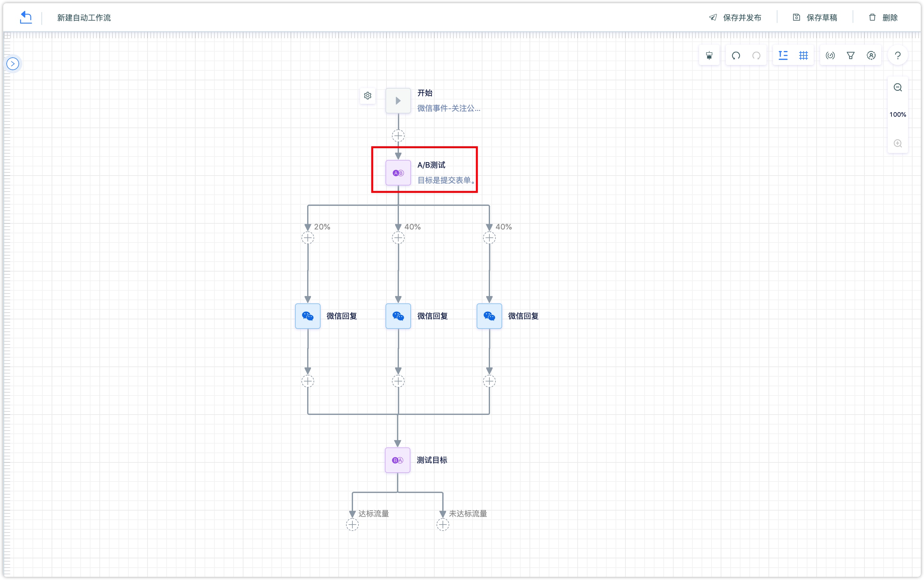Click the 微信事件-关注公... trigger text

(x=449, y=109)
